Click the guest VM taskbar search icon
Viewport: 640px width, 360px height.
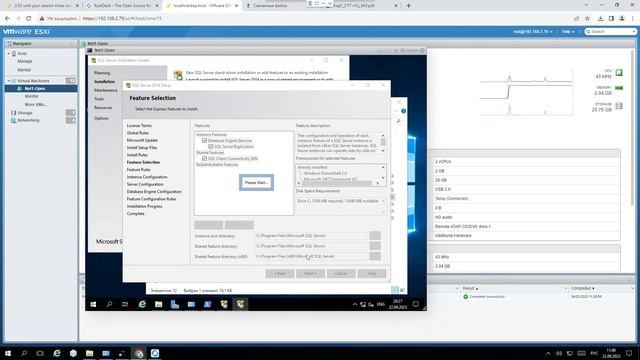pos(109,304)
